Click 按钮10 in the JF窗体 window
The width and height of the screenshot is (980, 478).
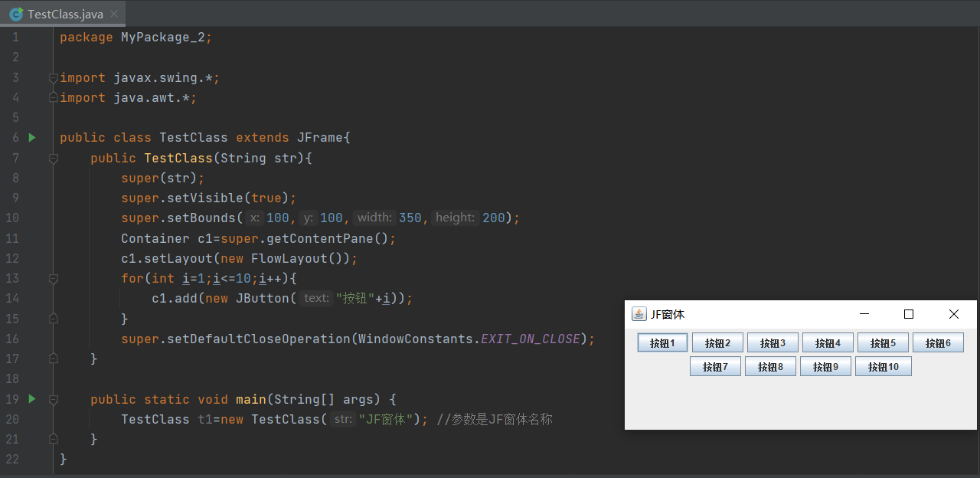(883, 367)
